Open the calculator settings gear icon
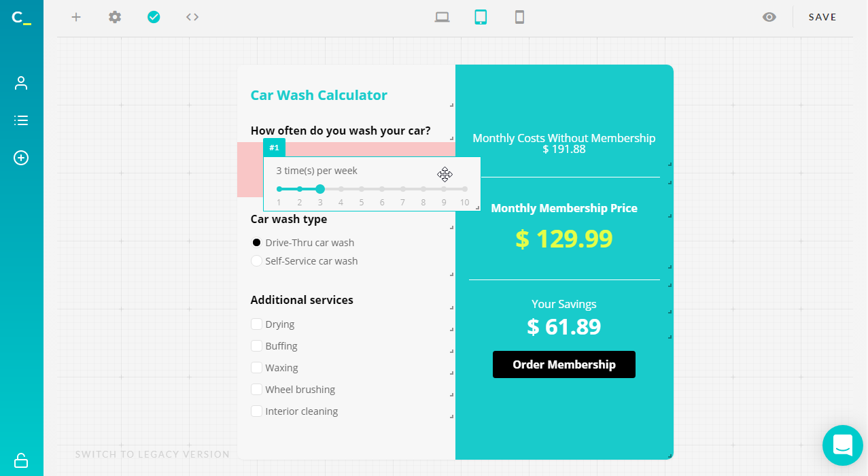This screenshot has height=476, width=868. click(114, 16)
